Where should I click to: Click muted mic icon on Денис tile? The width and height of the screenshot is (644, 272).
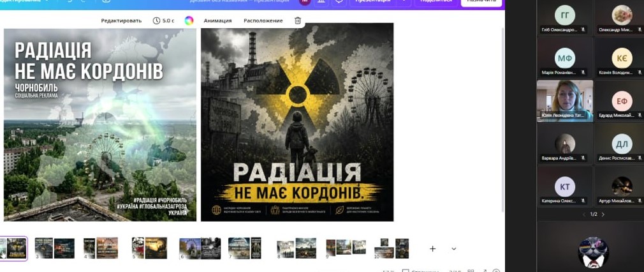[640, 158]
